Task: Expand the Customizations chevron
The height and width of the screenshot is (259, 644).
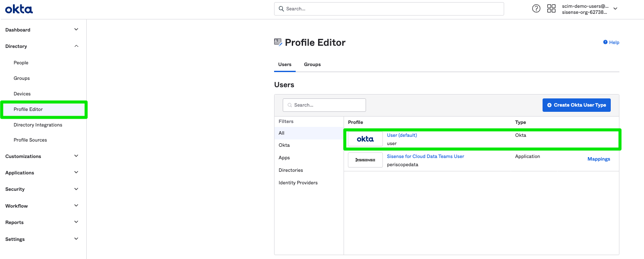Action: tap(76, 156)
